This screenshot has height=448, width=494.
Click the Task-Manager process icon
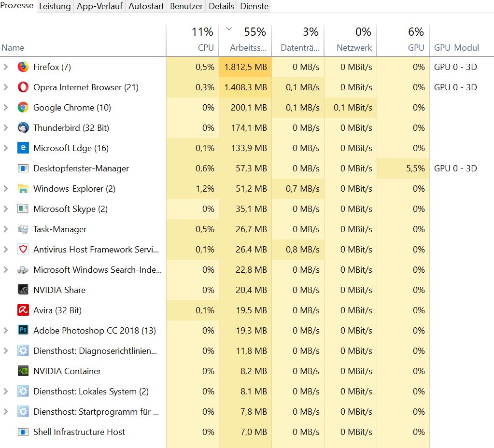[23, 229]
